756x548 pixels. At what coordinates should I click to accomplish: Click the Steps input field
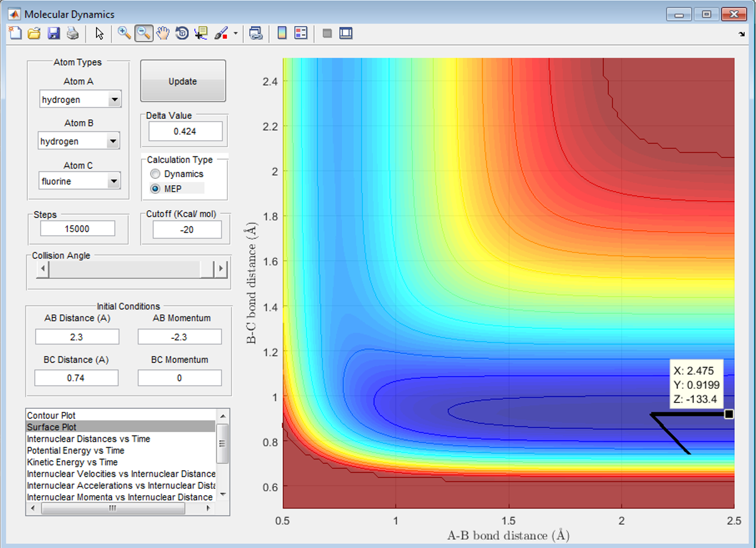coord(77,229)
